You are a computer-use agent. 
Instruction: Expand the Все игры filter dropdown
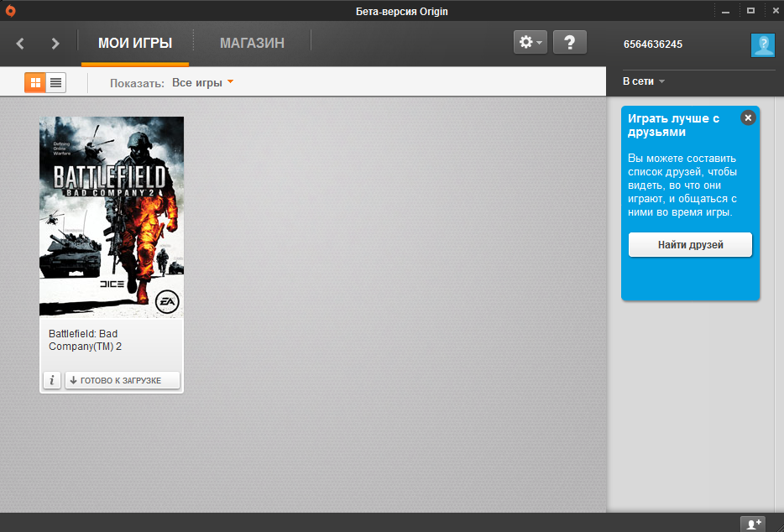click(202, 82)
